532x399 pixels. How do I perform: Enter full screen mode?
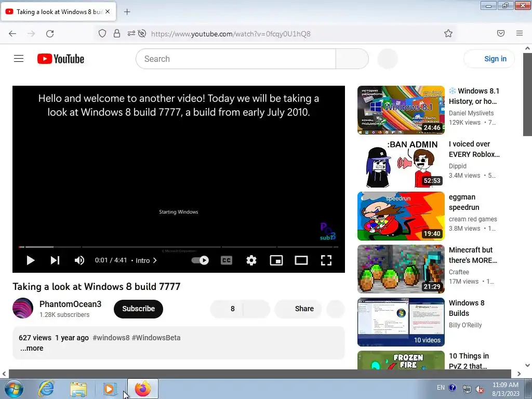coord(326,260)
